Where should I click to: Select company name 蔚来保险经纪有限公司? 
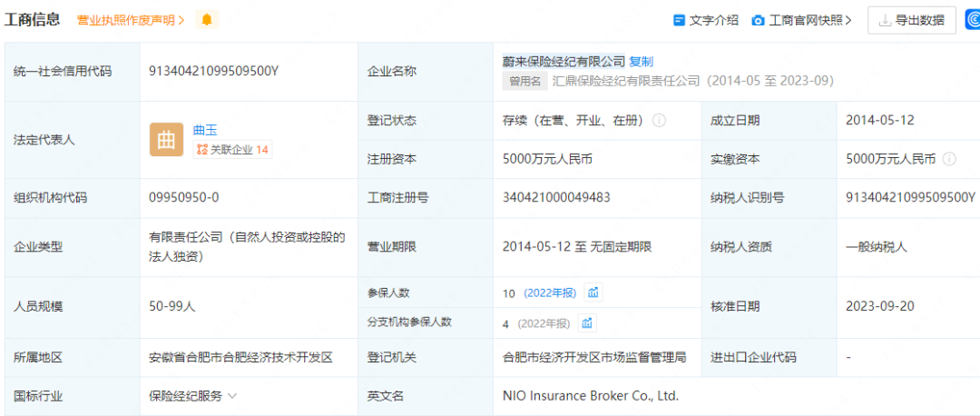(x=563, y=61)
